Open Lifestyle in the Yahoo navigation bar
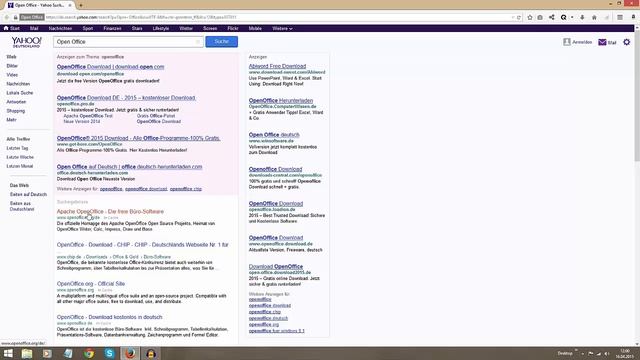 click(161, 29)
